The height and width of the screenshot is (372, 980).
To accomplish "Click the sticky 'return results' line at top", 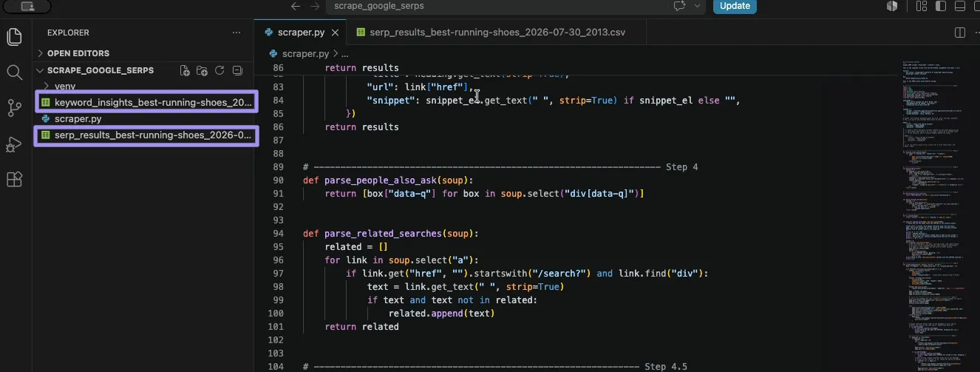I will coord(362,67).
